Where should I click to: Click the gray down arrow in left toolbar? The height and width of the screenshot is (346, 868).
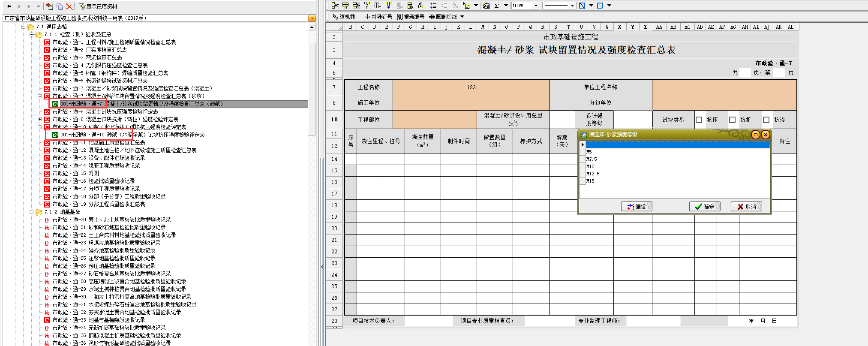[29, 6]
